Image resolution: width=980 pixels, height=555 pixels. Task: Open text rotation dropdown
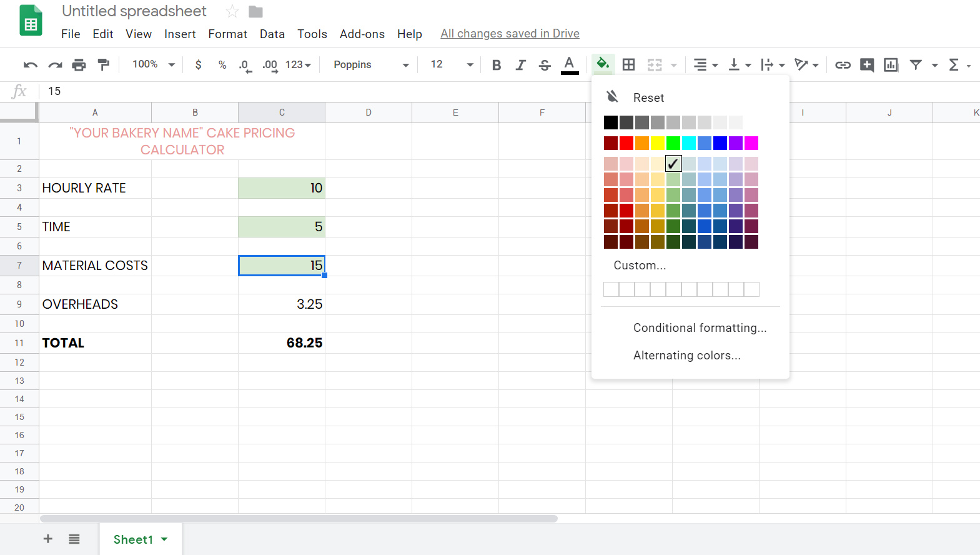coord(806,65)
